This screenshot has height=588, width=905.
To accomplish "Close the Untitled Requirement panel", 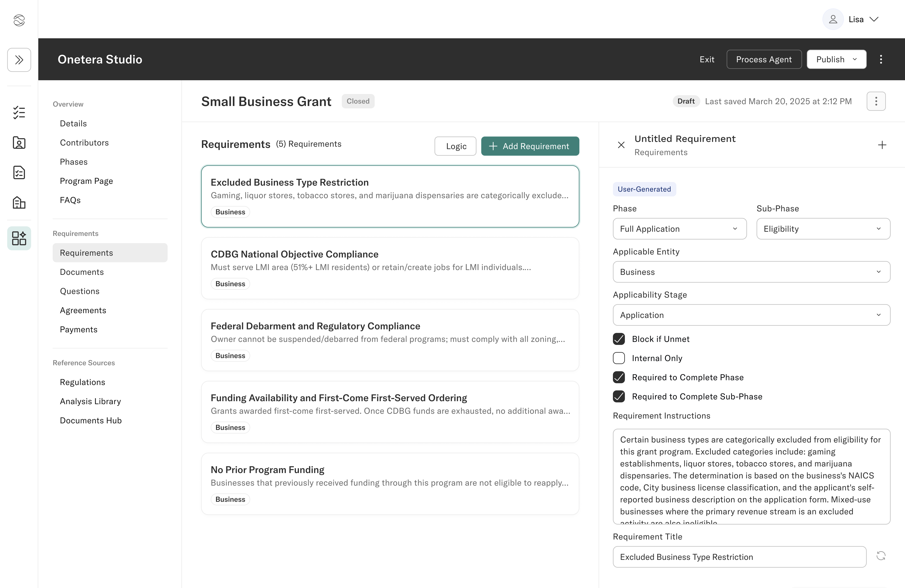I will 621,145.
